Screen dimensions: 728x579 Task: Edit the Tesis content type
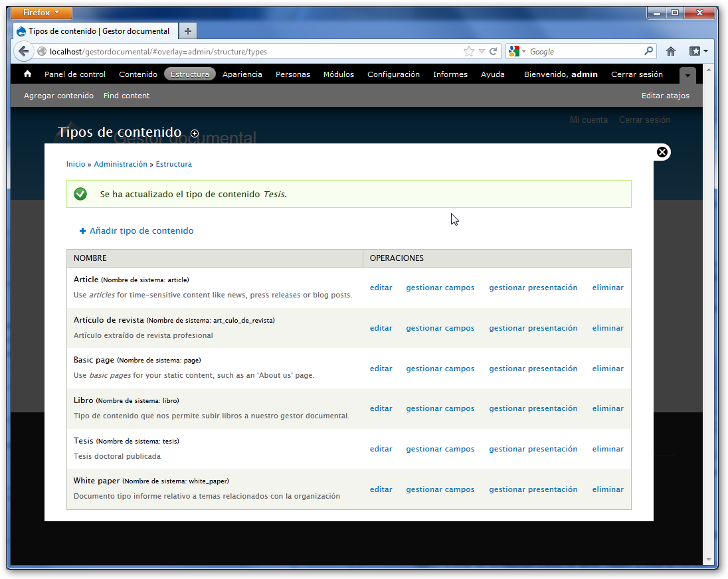click(x=381, y=449)
